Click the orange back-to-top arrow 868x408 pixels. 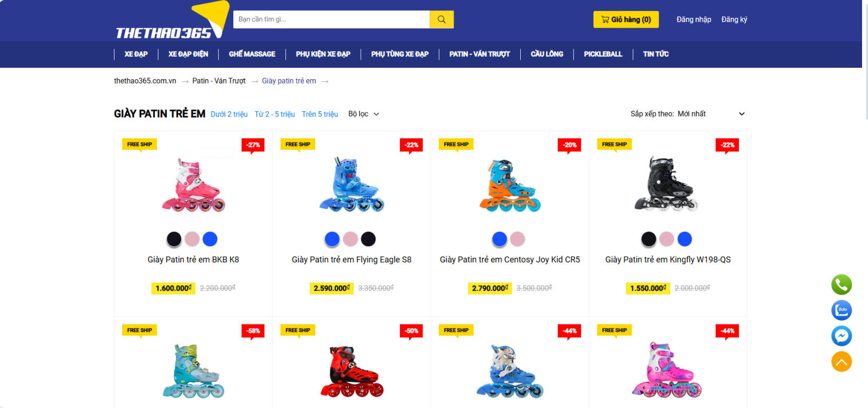point(841,362)
